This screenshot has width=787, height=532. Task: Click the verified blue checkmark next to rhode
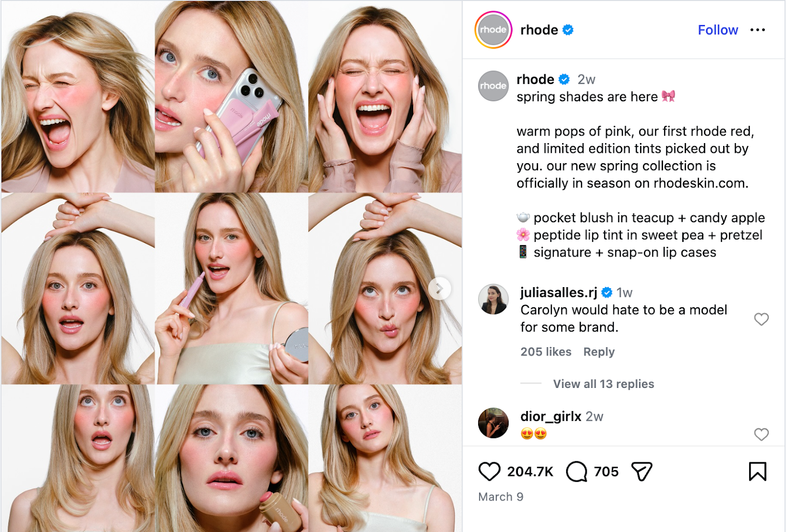569,30
